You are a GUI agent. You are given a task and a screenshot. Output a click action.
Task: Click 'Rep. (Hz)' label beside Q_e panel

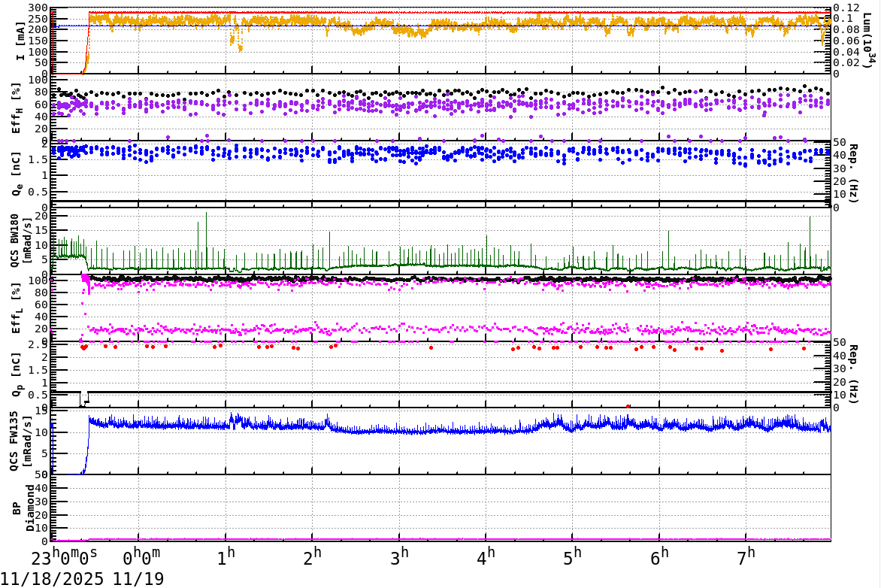853,174
